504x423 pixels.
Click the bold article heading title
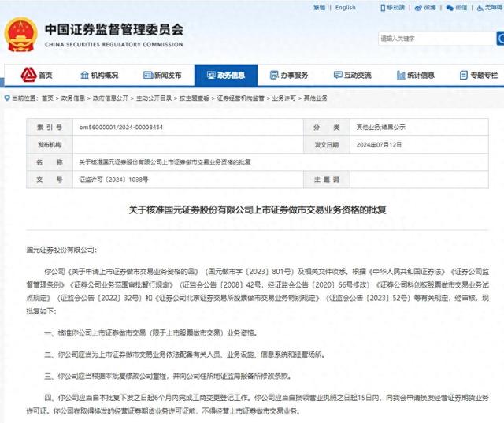(x=258, y=210)
